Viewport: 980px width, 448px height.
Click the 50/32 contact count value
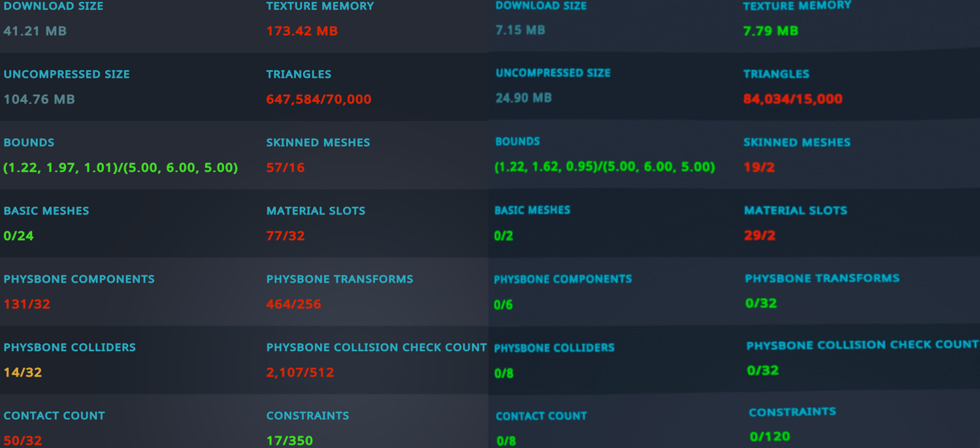tap(23, 440)
